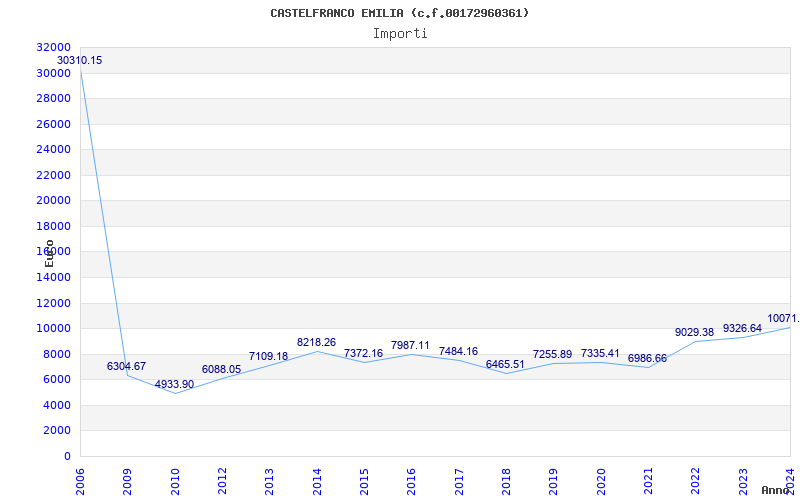Click x-axis year 2014
800x500 pixels.
[x=317, y=481]
